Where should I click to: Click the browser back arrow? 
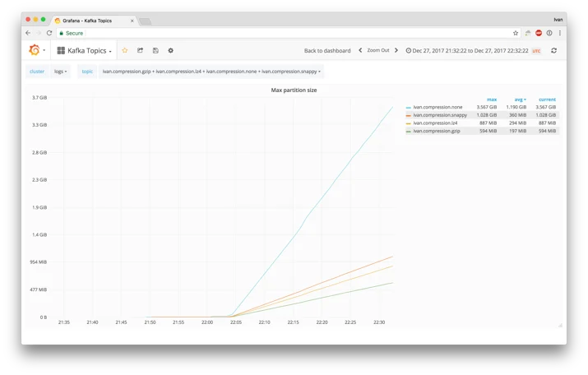coord(28,33)
